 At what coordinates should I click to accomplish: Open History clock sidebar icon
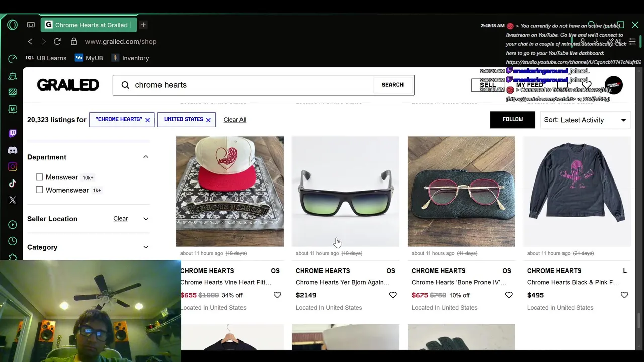(x=13, y=241)
